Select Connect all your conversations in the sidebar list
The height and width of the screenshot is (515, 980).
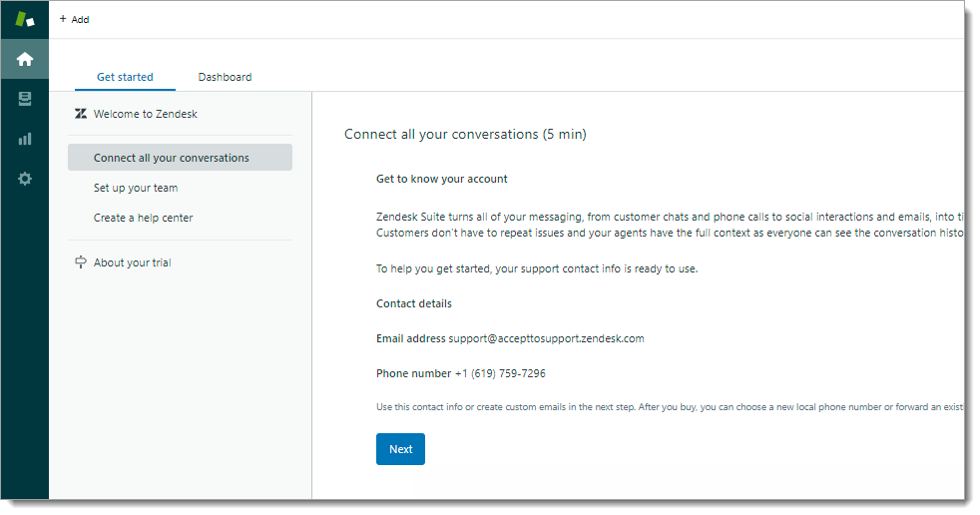coord(172,158)
